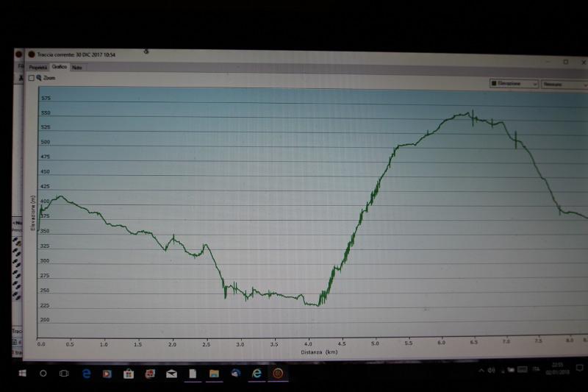588x392 pixels.
Task: Enable the Zoom checkbox
Action: click(32, 77)
